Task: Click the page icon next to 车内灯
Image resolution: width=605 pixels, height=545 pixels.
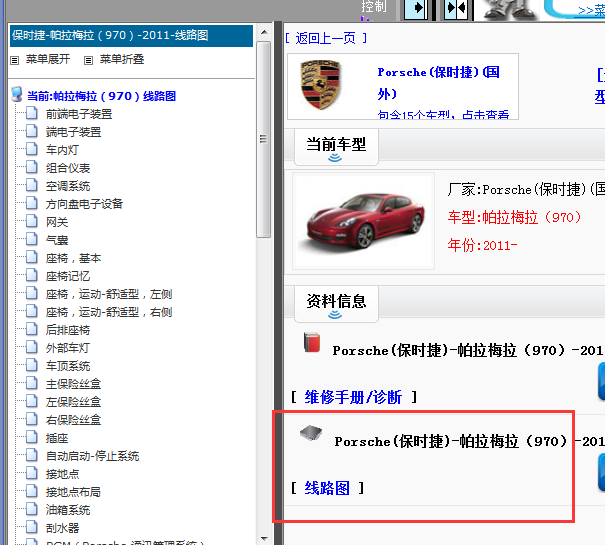Action: point(32,149)
